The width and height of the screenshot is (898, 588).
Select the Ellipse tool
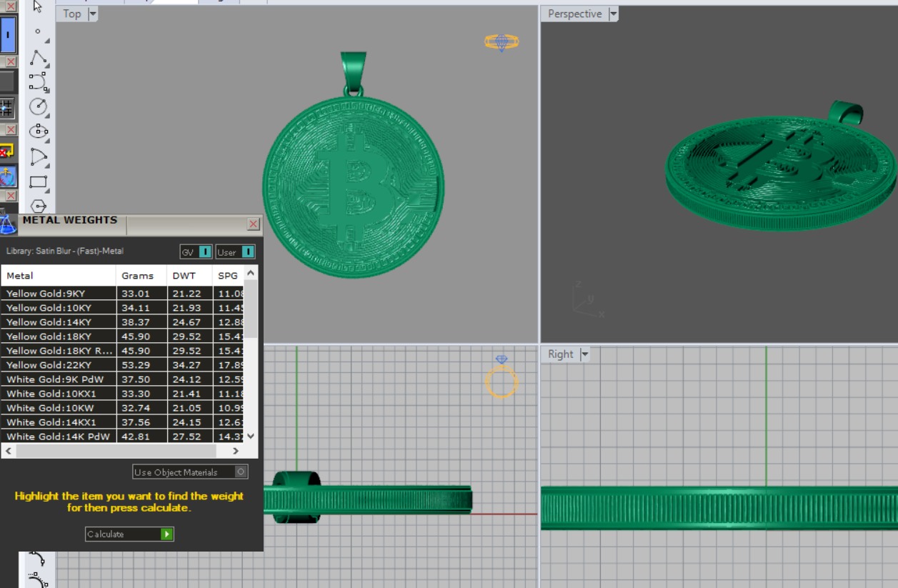tap(38, 131)
